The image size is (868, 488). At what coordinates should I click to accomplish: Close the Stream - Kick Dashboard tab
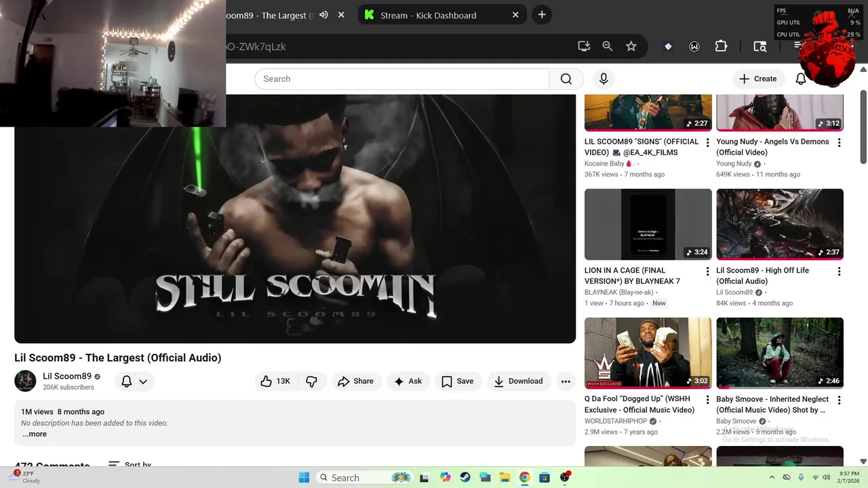515,15
